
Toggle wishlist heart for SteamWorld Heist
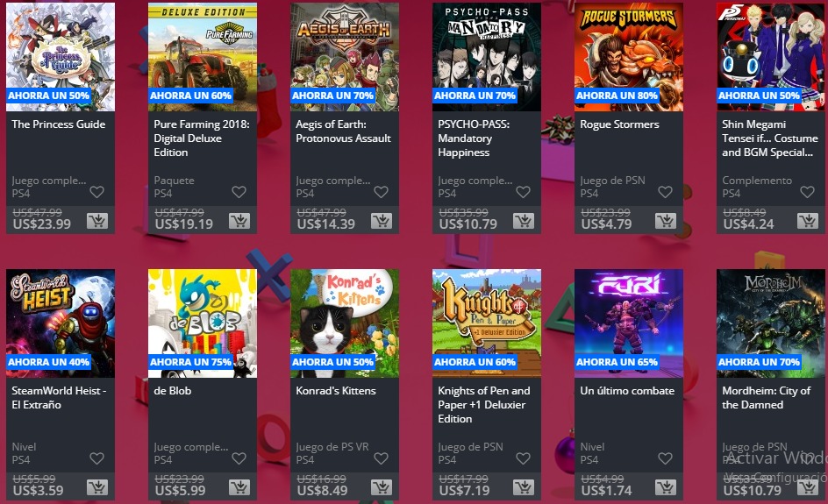(x=97, y=458)
